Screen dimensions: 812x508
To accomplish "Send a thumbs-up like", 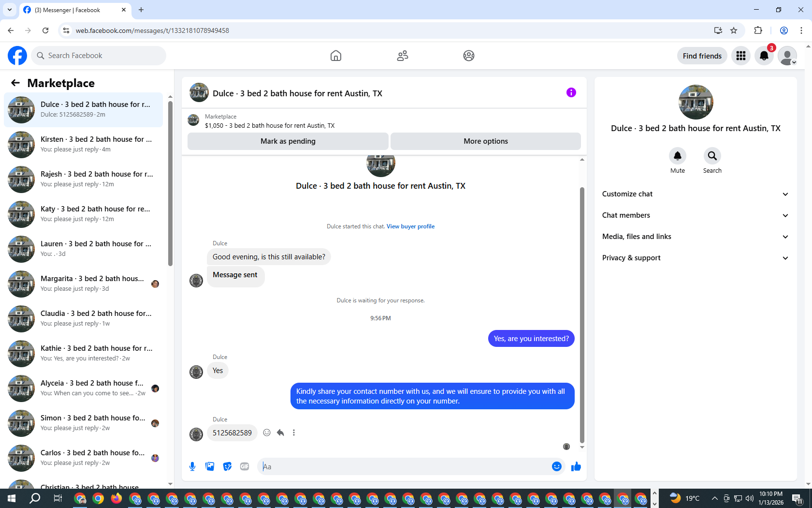I will tap(576, 466).
